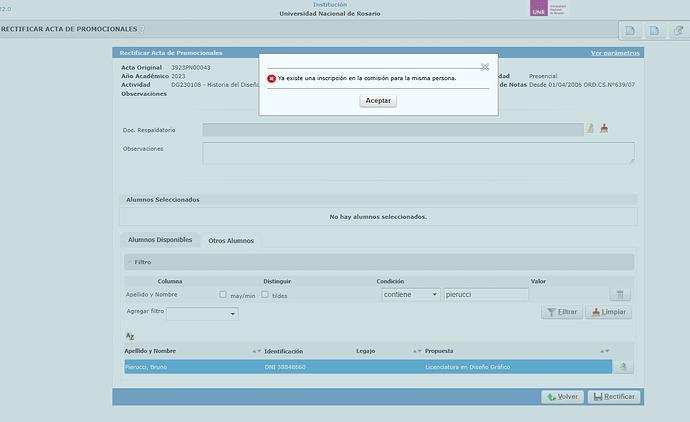Add student Pierucci with green arrow icon
The width and height of the screenshot is (690, 422).
click(623, 367)
